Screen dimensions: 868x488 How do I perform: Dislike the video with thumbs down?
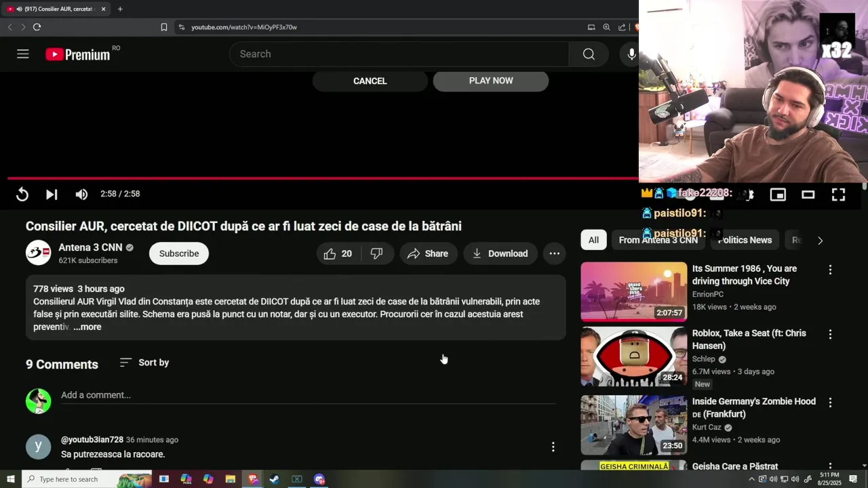coord(377,253)
